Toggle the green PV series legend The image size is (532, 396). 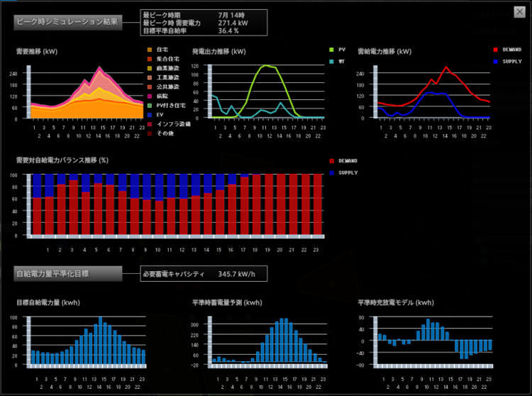point(337,50)
